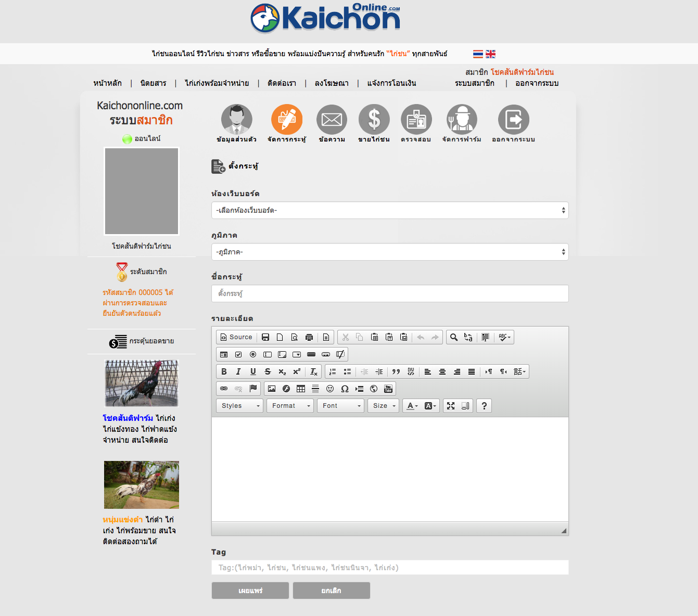This screenshot has width=698, height=616.
Task: Embed a YouTube video via toolbar icon
Action: pyautogui.click(x=388, y=389)
